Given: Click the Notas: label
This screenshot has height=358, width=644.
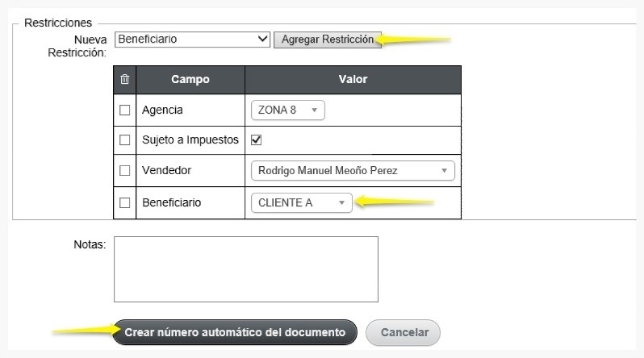Looking at the screenshot, I should coord(90,244).
